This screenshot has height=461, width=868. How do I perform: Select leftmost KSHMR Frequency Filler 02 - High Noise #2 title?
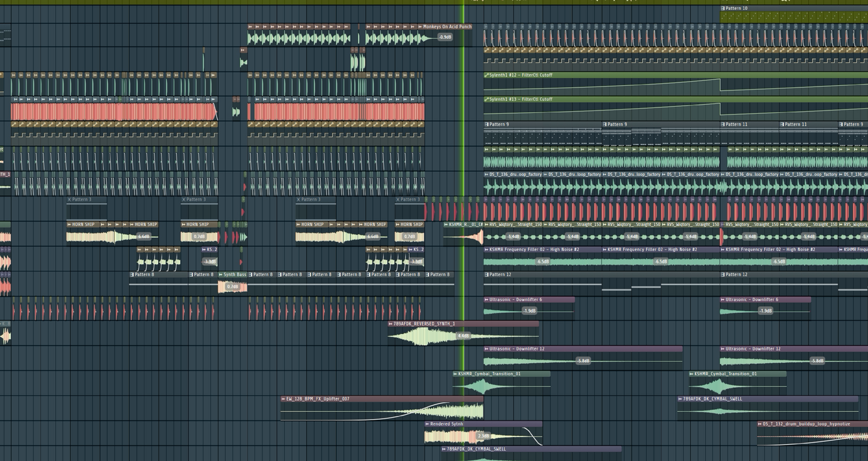click(534, 249)
